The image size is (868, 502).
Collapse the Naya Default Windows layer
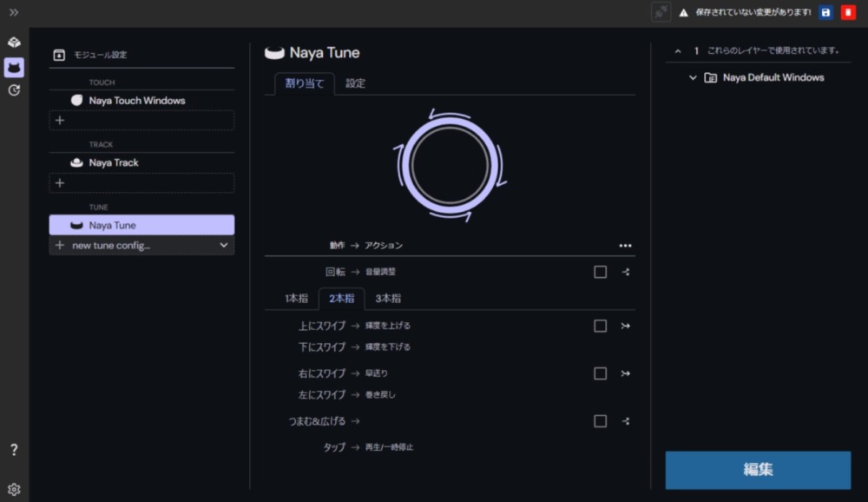pos(693,77)
